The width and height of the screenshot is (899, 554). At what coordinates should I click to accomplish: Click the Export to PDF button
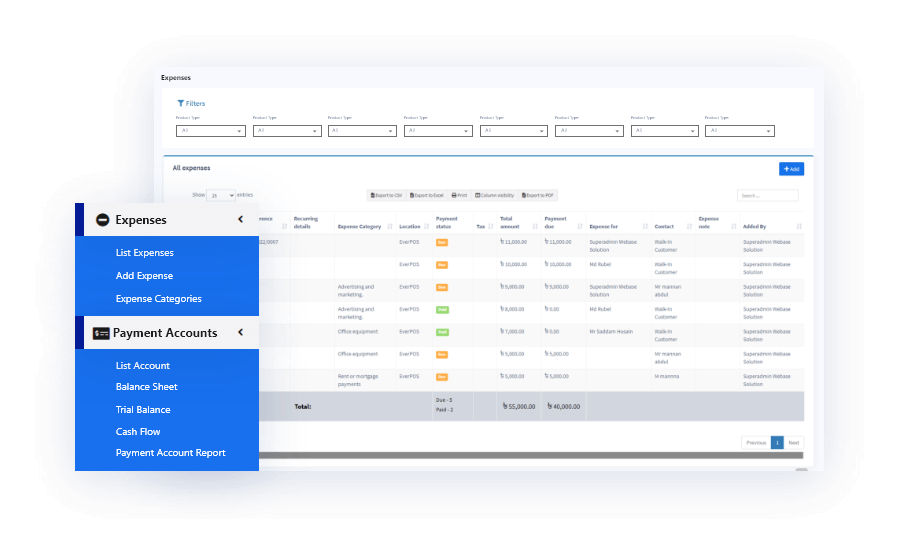(x=535, y=195)
